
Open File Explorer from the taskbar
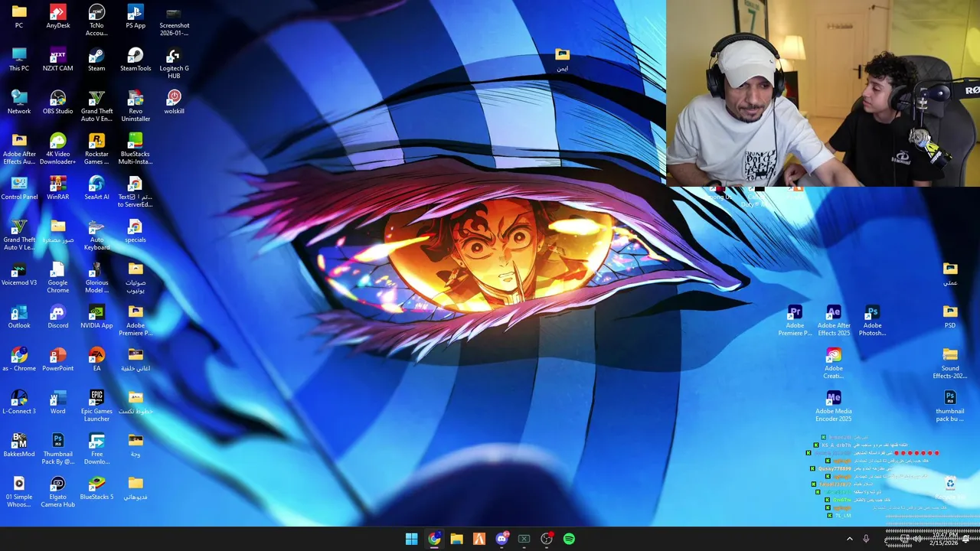(x=456, y=539)
